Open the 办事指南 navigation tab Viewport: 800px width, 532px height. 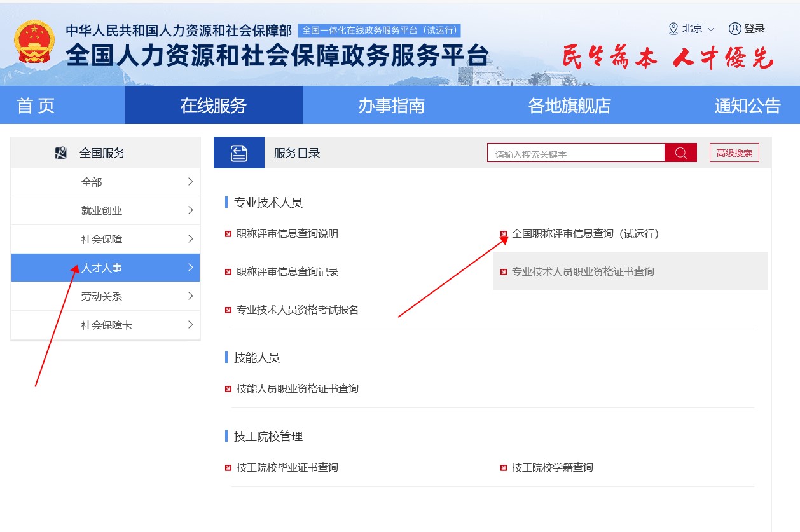tap(391, 106)
